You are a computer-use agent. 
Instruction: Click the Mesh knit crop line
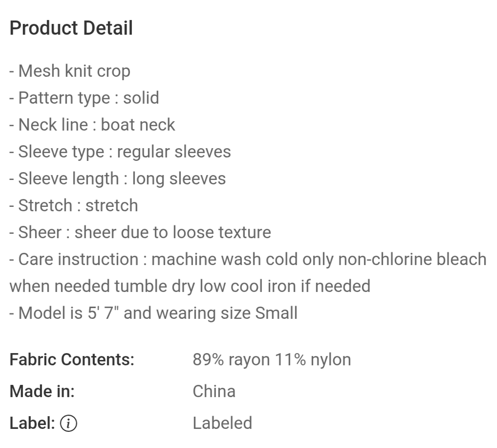[x=70, y=71]
